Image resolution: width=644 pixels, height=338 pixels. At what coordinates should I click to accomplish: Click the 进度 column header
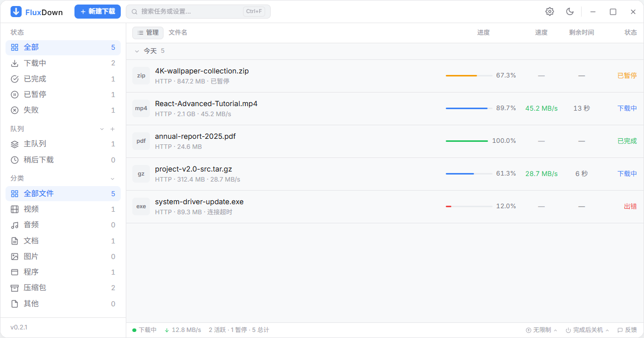tap(484, 33)
